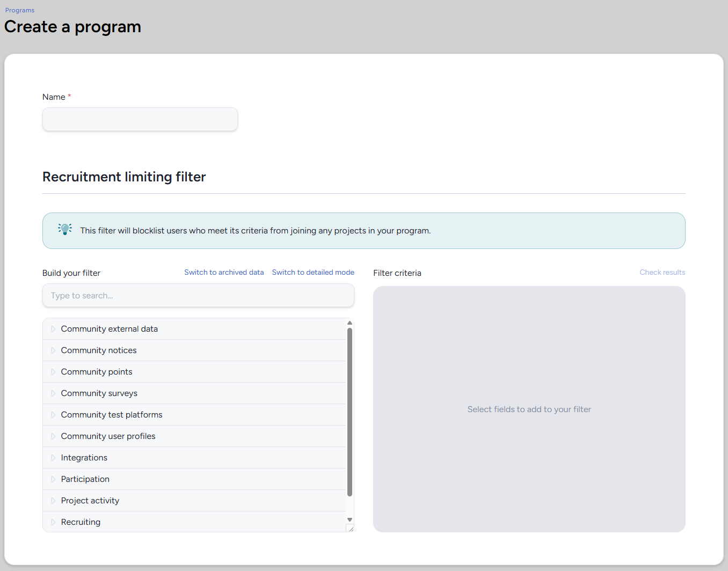The height and width of the screenshot is (571, 728).
Task: Expand the Recruiting category
Action: (53, 522)
